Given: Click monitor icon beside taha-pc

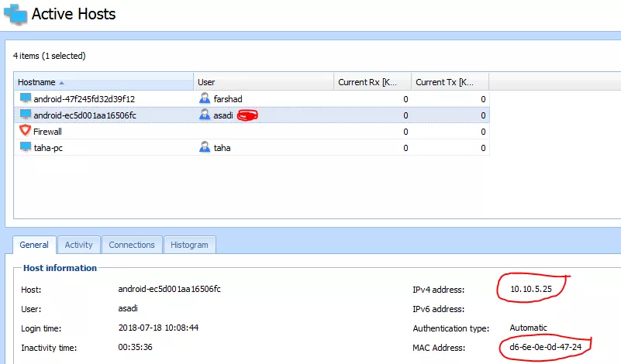Looking at the screenshot, I should 26,147.
